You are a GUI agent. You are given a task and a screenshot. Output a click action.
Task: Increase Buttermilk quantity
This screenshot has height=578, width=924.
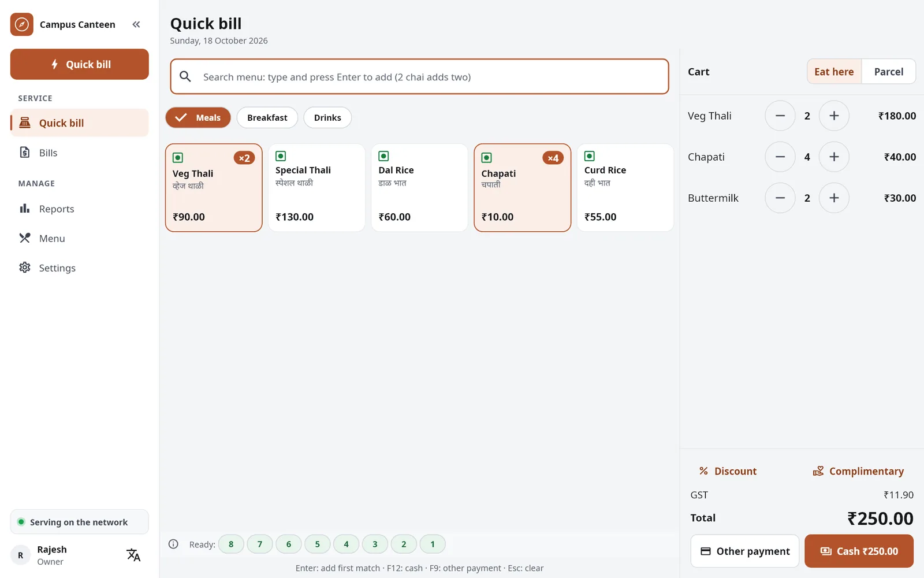pyautogui.click(x=834, y=198)
